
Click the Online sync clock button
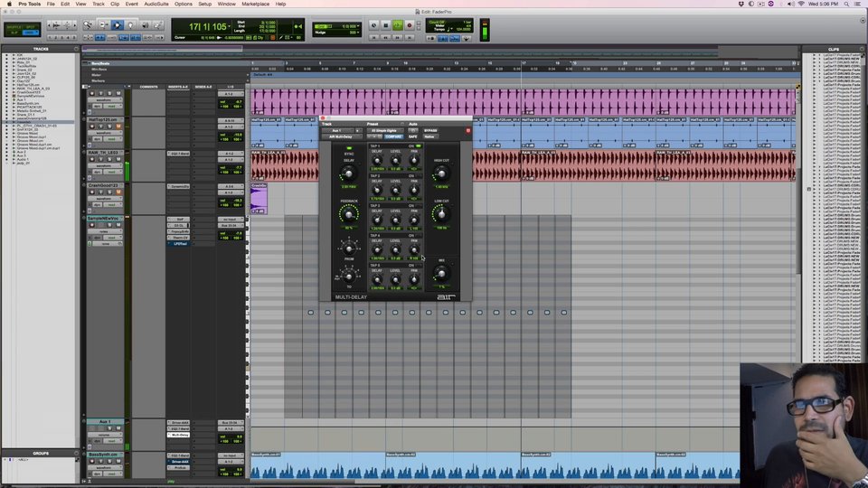pyautogui.click(x=373, y=25)
